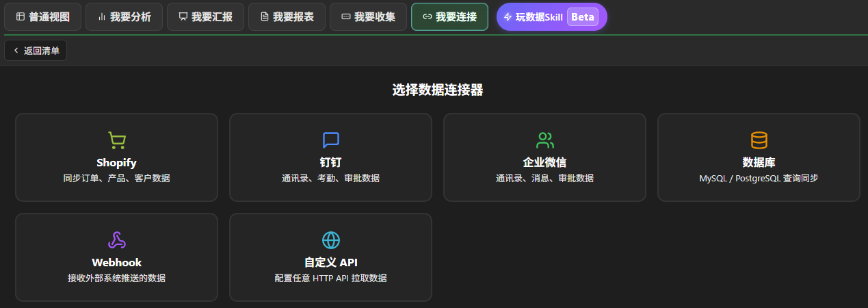Open the 我要报表 tab
The width and height of the screenshot is (868, 308).
click(x=287, y=17)
